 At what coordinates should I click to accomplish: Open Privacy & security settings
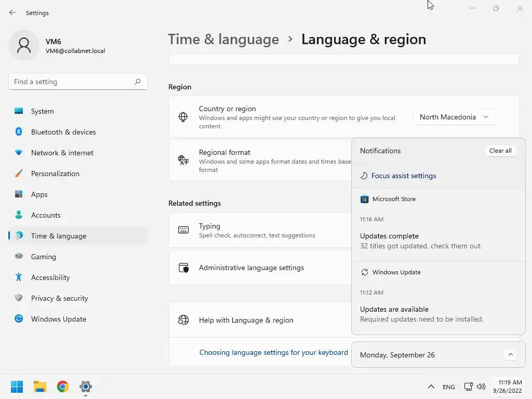(59, 298)
